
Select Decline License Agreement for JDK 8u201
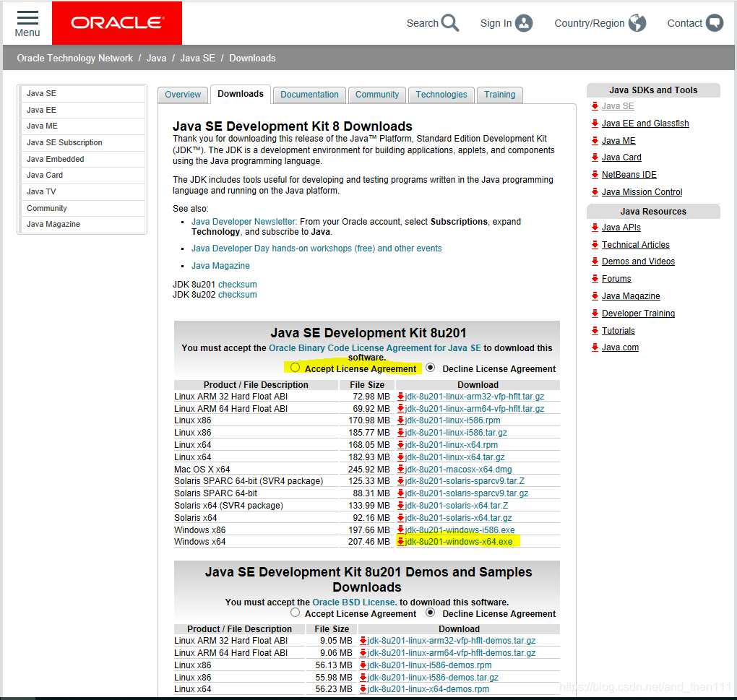coord(430,368)
